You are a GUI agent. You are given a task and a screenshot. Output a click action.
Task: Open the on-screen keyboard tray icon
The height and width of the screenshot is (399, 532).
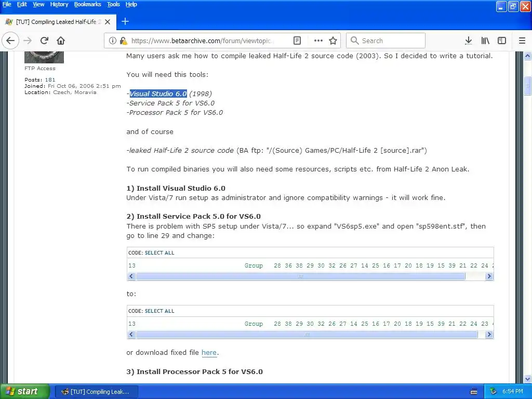point(474,392)
